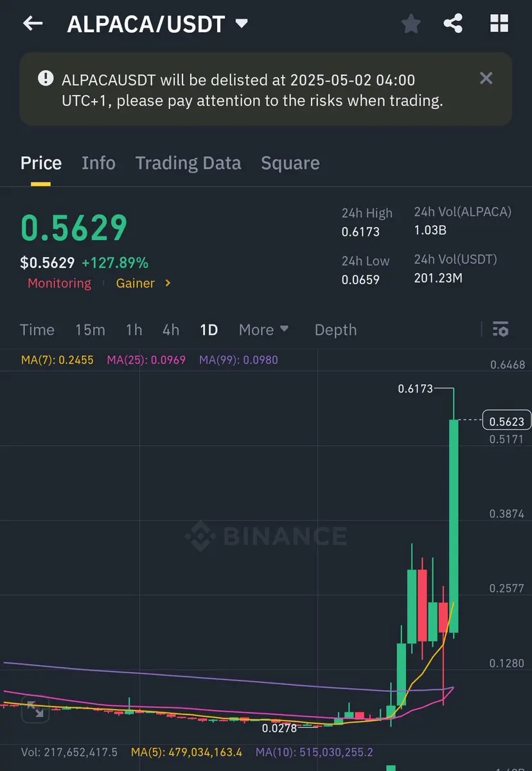Switch to the Trading Data tab
Image resolution: width=532 pixels, height=771 pixels.
(x=188, y=163)
